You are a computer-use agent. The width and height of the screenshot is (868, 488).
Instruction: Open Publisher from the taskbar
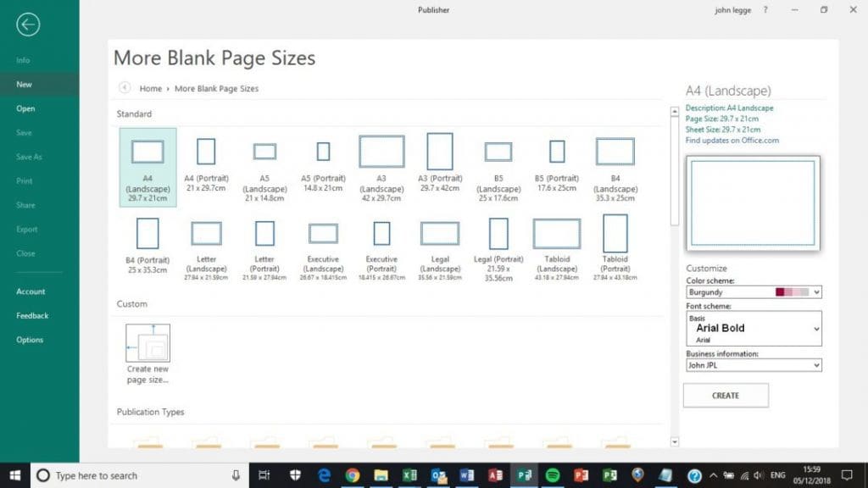[x=525, y=476]
